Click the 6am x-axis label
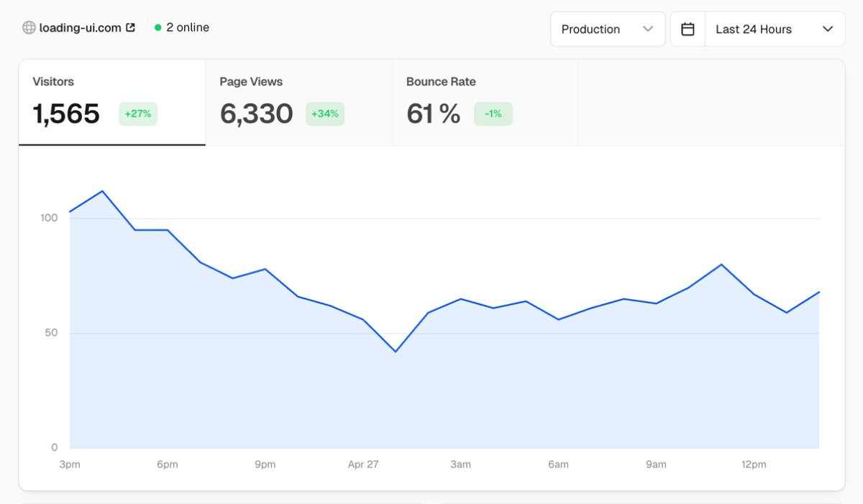Viewport: 863px width, 504px height. pyautogui.click(x=559, y=464)
